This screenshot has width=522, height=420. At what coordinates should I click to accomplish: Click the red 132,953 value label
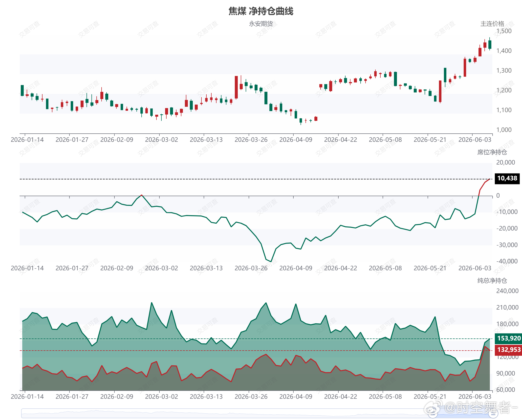tap(509, 350)
